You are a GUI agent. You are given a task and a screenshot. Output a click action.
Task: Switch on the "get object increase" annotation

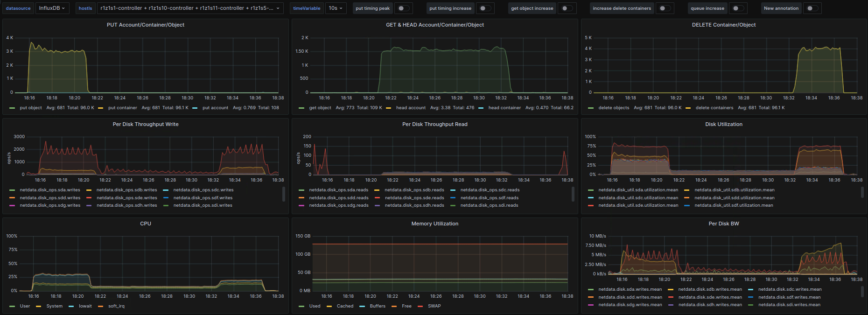[567, 8]
